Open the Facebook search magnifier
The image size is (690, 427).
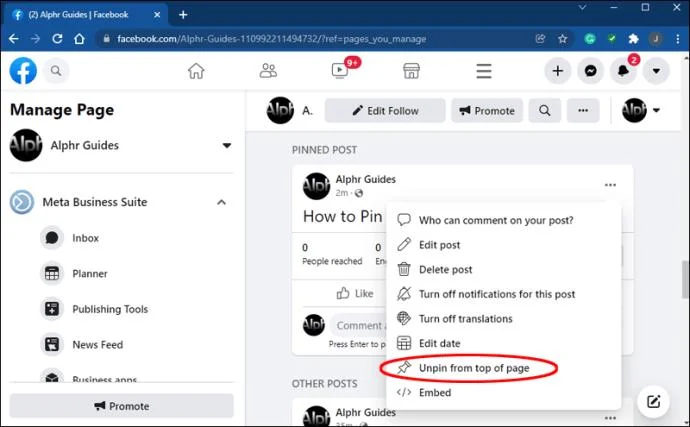click(56, 70)
